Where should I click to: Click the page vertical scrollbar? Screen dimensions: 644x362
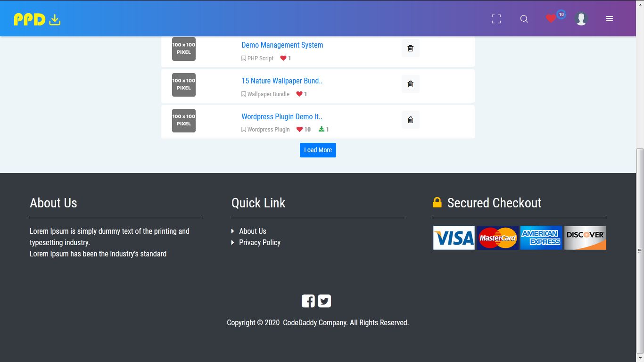point(640,250)
